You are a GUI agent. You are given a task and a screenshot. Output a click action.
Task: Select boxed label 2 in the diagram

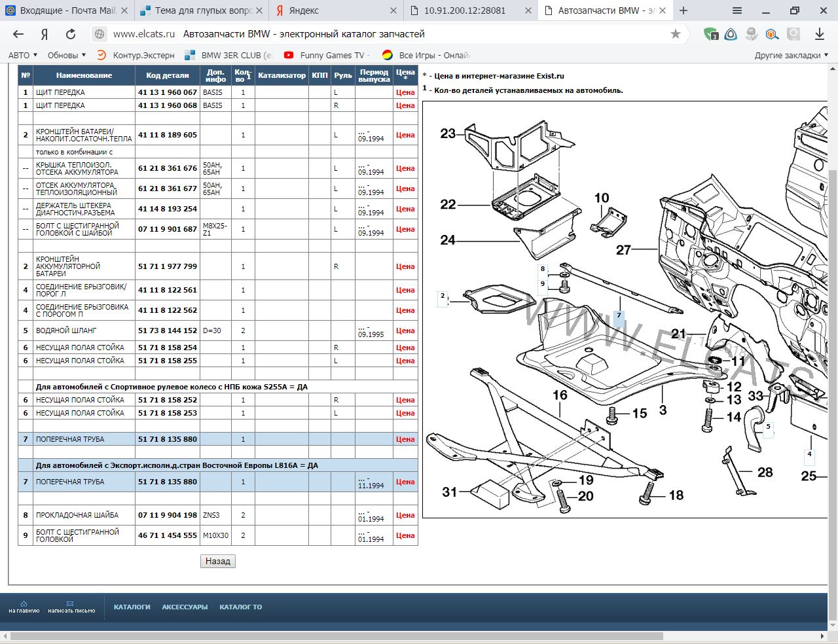click(x=443, y=299)
